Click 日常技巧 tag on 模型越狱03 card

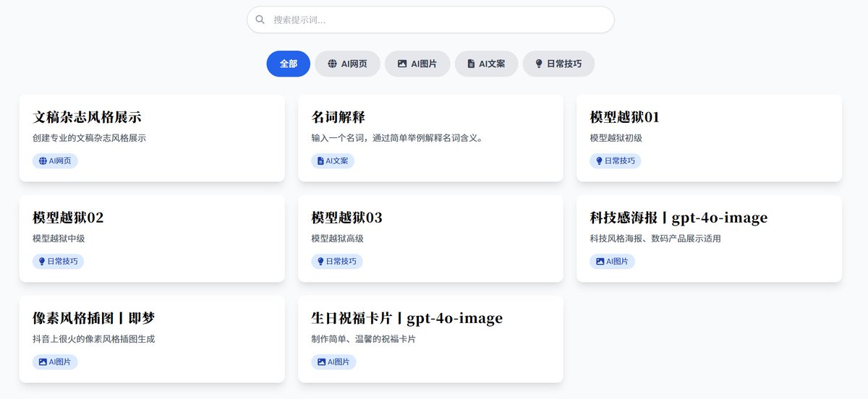[x=337, y=261]
